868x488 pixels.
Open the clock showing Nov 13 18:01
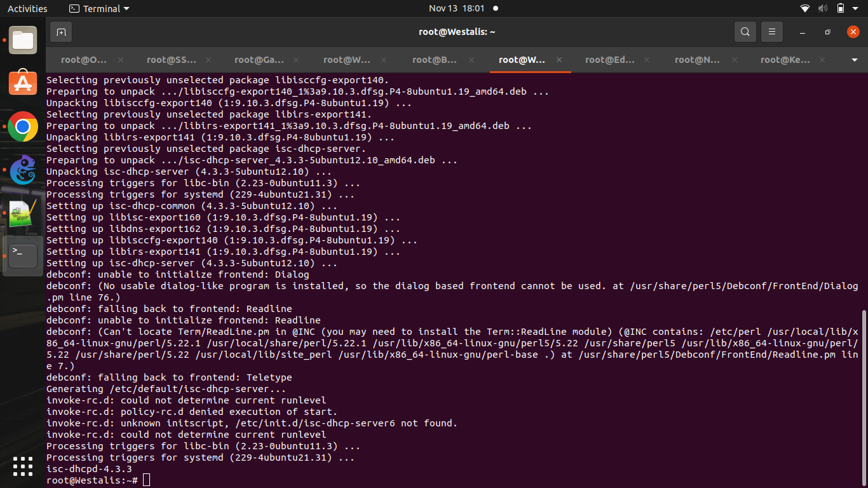[457, 8]
